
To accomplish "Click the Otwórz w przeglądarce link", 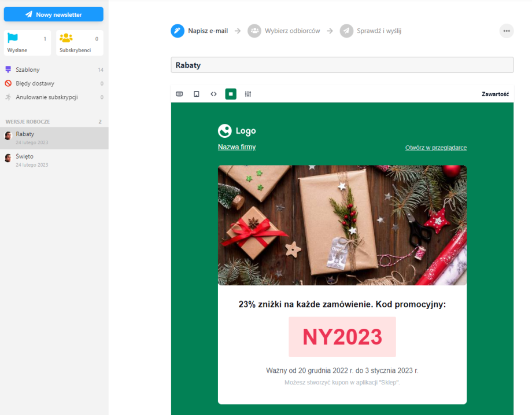I will [435, 148].
